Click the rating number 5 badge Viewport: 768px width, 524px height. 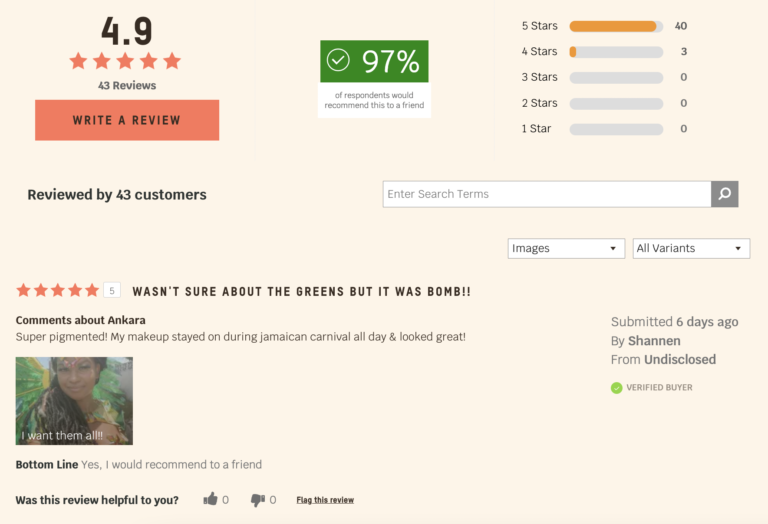click(x=112, y=291)
